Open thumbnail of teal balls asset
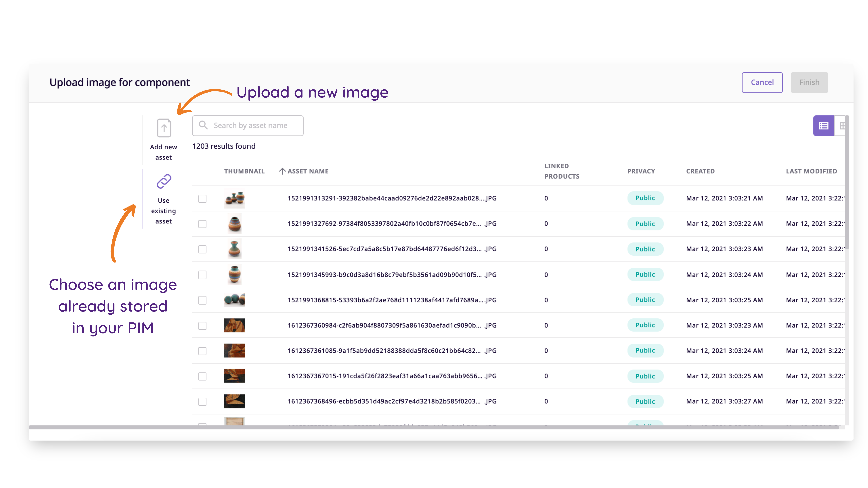The height and width of the screenshot is (488, 868). pos(234,300)
